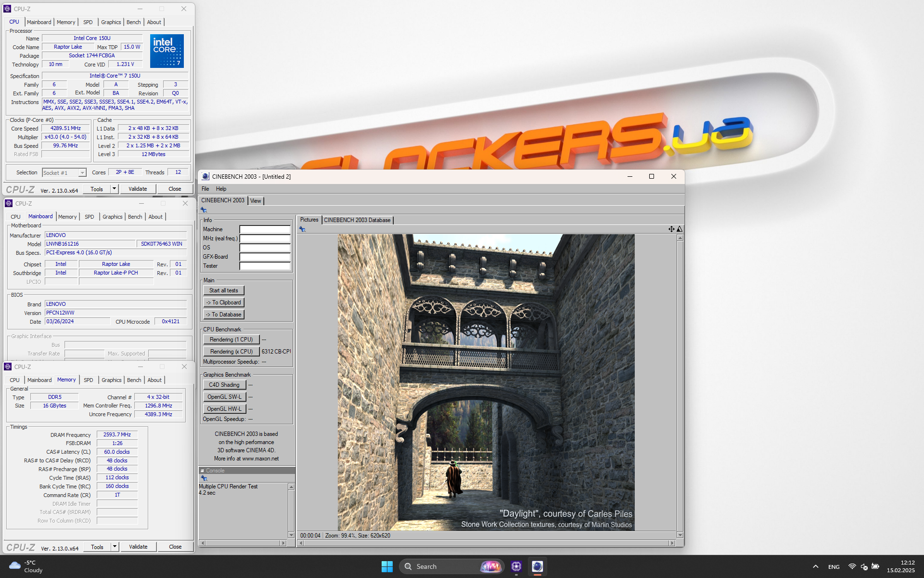The image size is (924, 578).
Task: Click the Machine input field
Action: click(x=265, y=229)
